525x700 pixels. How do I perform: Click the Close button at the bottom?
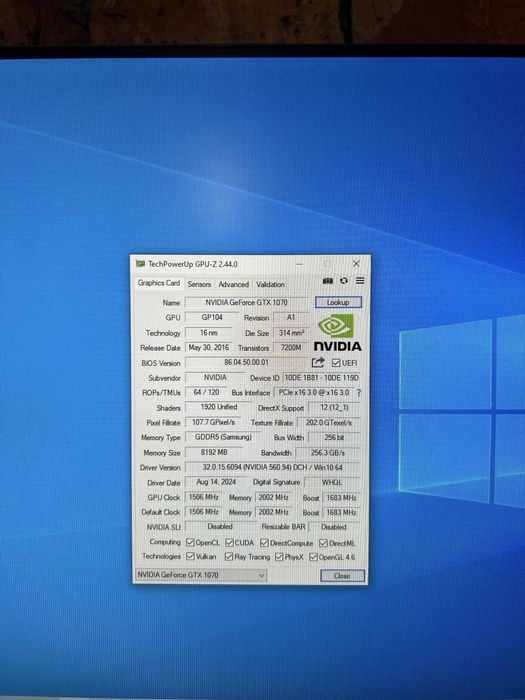pyautogui.click(x=342, y=575)
